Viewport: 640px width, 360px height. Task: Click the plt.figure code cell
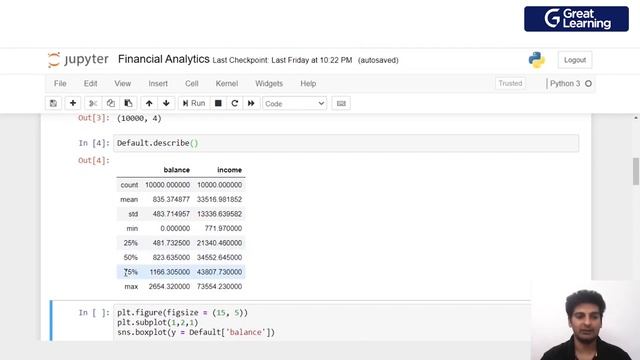tap(322, 322)
